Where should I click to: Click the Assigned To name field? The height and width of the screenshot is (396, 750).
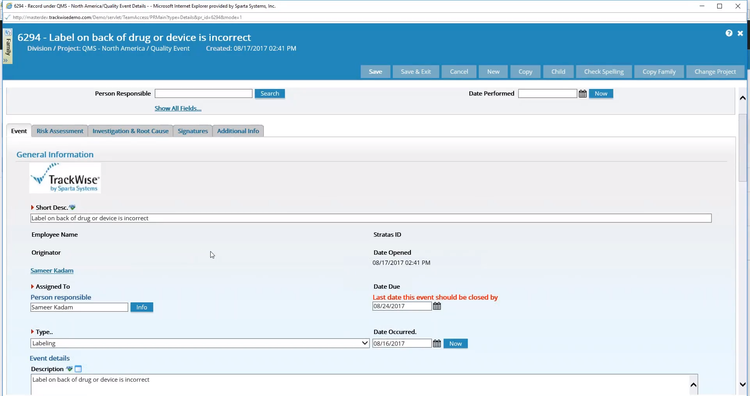click(79, 307)
